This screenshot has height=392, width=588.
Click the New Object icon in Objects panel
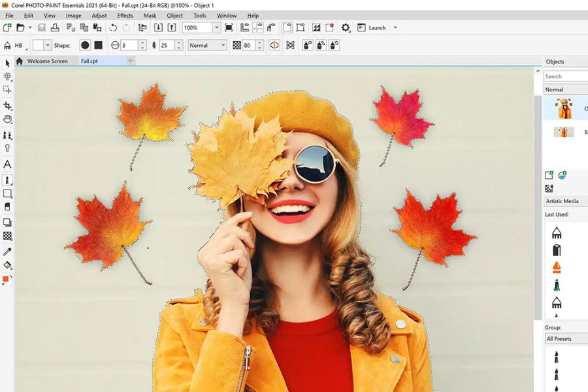click(549, 175)
